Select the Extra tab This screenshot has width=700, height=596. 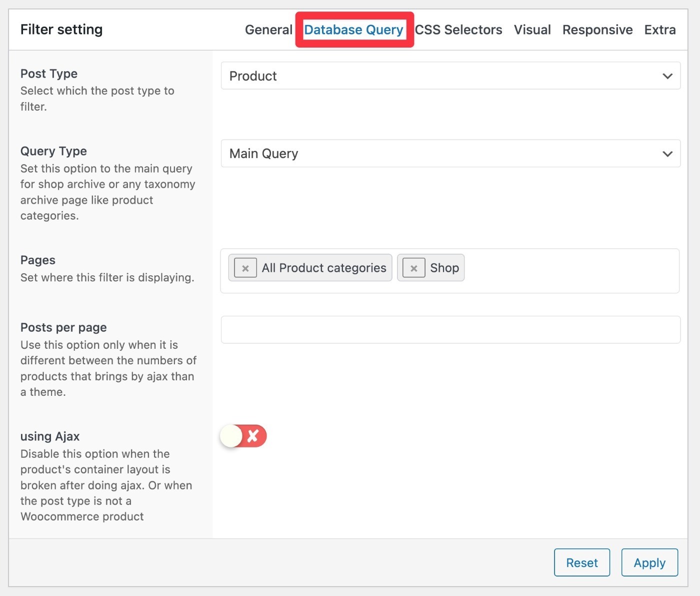tap(660, 30)
